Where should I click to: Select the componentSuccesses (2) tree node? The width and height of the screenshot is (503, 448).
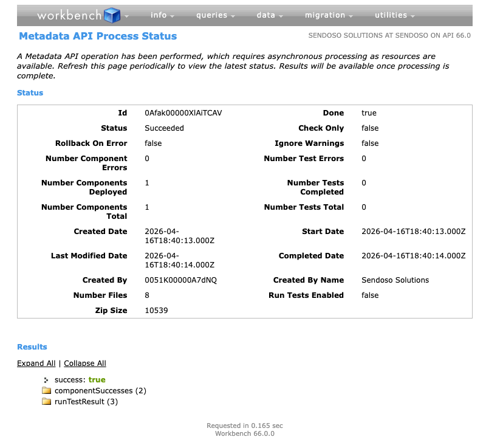coord(100,390)
